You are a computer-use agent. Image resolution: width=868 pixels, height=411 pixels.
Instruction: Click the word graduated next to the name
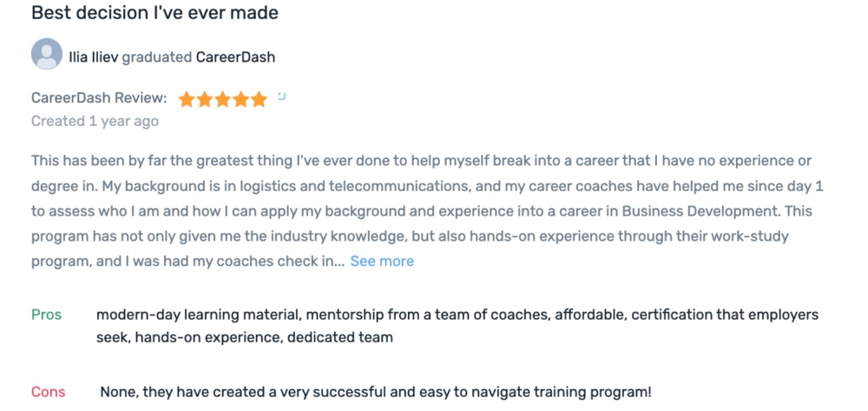click(x=157, y=57)
